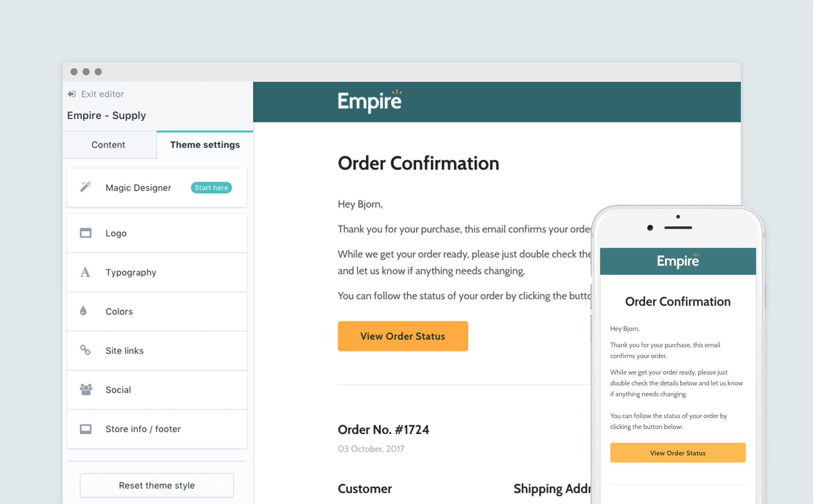
Task: Click the Site links chain icon
Action: point(85,350)
